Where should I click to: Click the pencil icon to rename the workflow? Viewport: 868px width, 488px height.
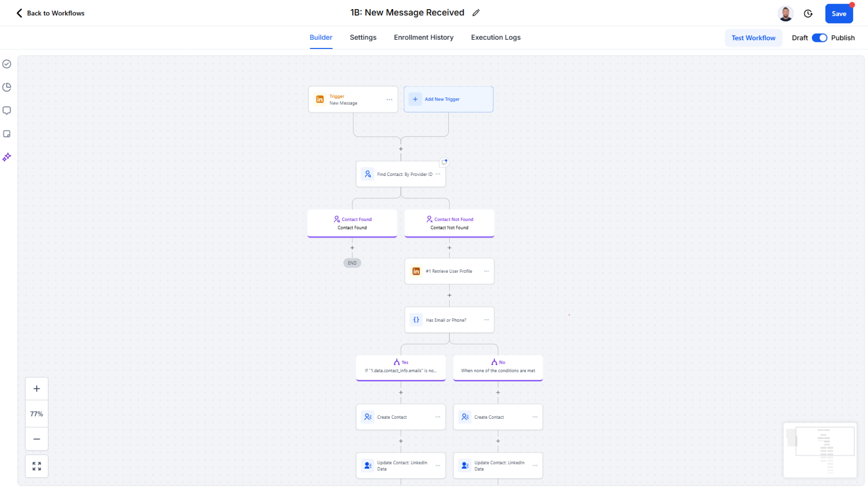click(476, 12)
